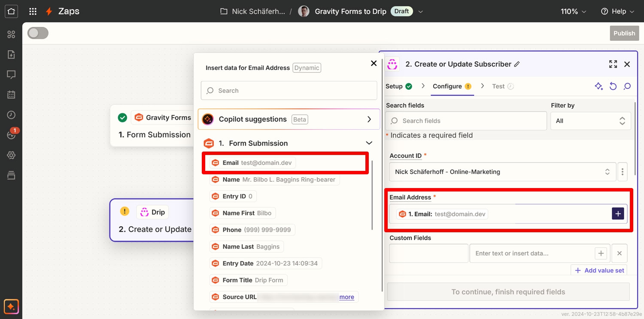Collapse the 1. Form Submission section
The height and width of the screenshot is (319, 644).
coord(368,143)
